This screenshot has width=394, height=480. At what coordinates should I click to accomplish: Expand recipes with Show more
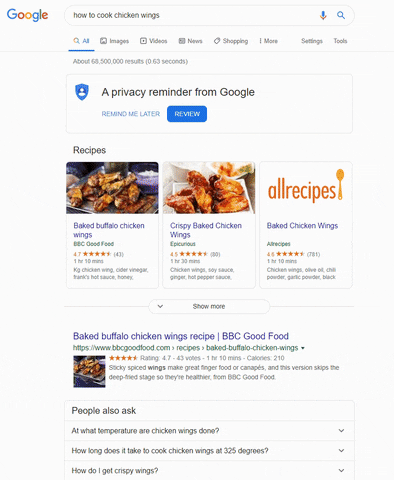209,306
